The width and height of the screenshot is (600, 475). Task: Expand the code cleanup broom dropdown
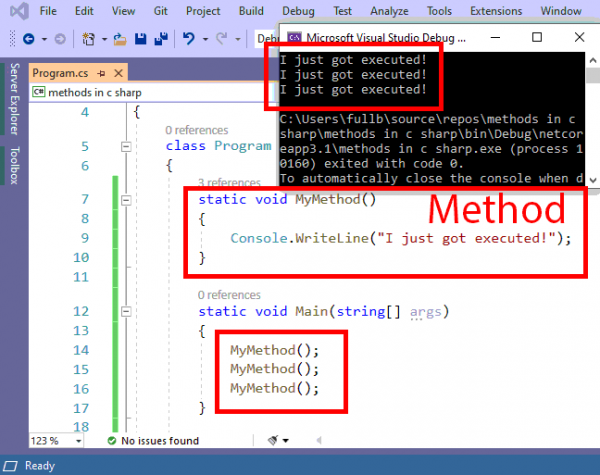click(286, 440)
